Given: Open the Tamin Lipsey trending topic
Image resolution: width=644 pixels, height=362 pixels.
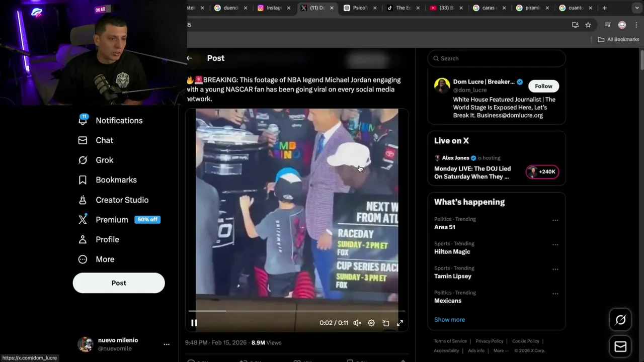Looking at the screenshot, I should click(x=453, y=277).
